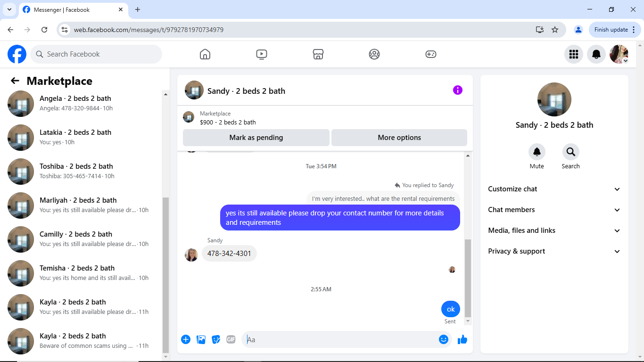Open the Groups icon in top navigation
The image size is (644, 362).
click(x=374, y=54)
